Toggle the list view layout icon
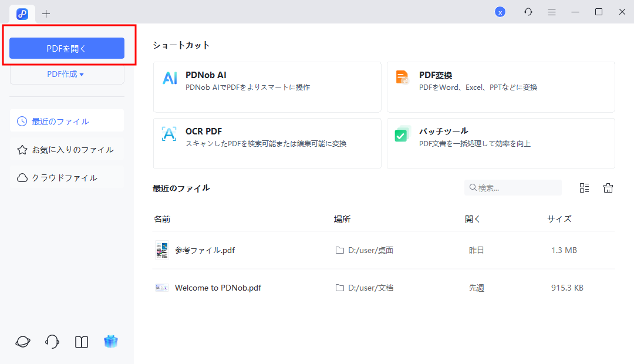 [584, 187]
